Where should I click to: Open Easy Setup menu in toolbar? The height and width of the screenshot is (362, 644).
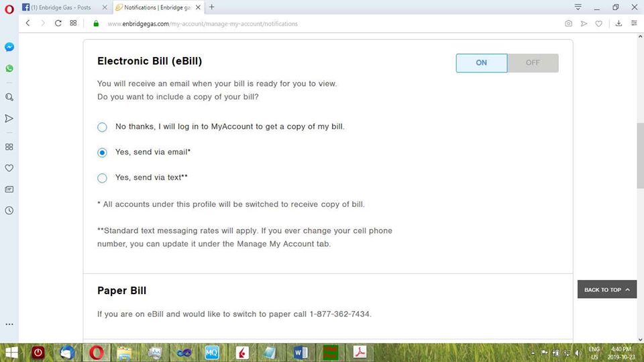tap(633, 24)
